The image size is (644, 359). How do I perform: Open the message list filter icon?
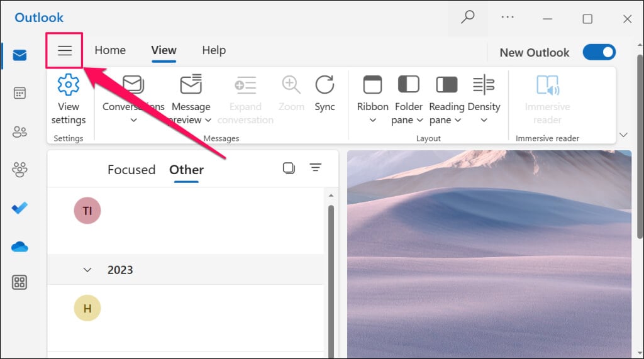tap(316, 168)
